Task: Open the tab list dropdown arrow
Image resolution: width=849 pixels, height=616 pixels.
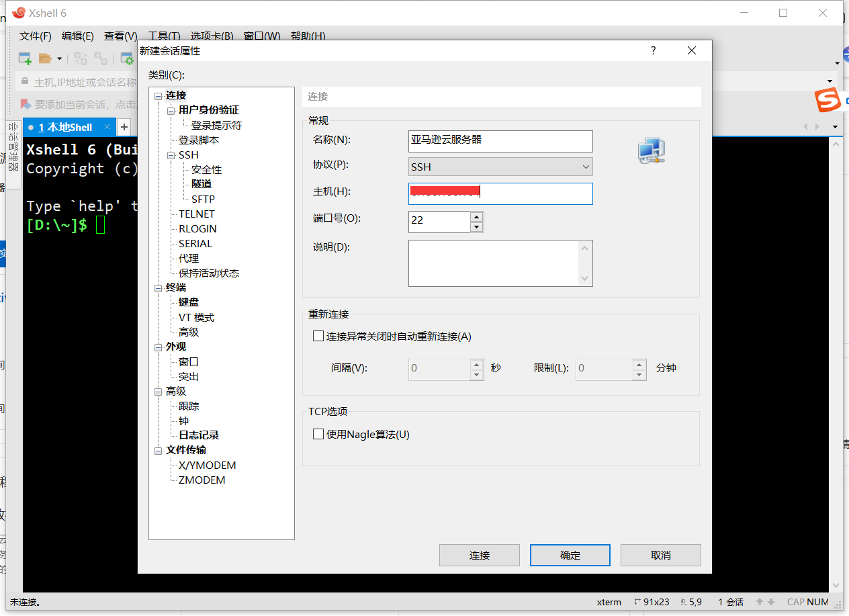Action: click(x=835, y=126)
